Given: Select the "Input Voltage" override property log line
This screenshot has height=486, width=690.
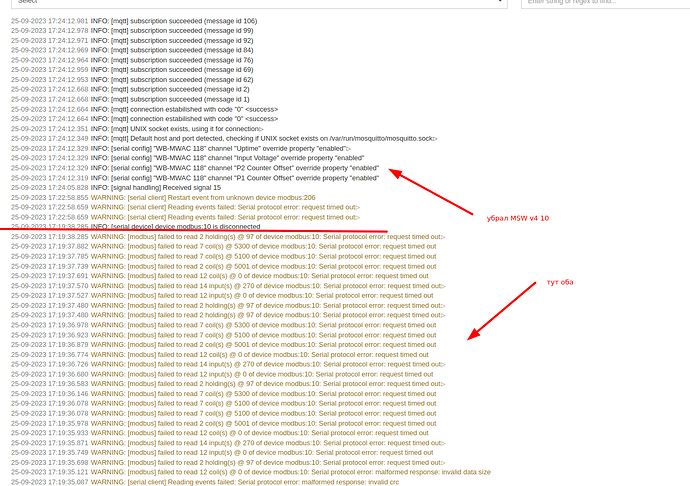Looking at the screenshot, I should coord(187,158).
